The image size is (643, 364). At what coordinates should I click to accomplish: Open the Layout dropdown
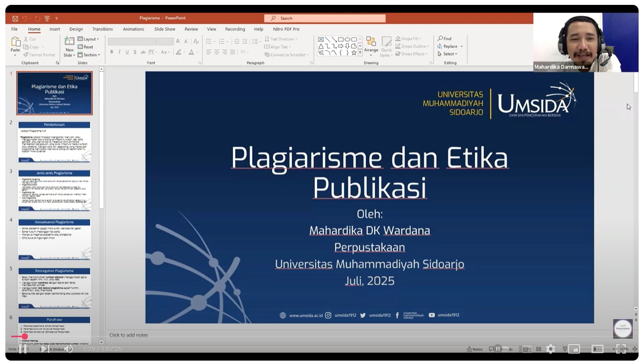click(88, 39)
